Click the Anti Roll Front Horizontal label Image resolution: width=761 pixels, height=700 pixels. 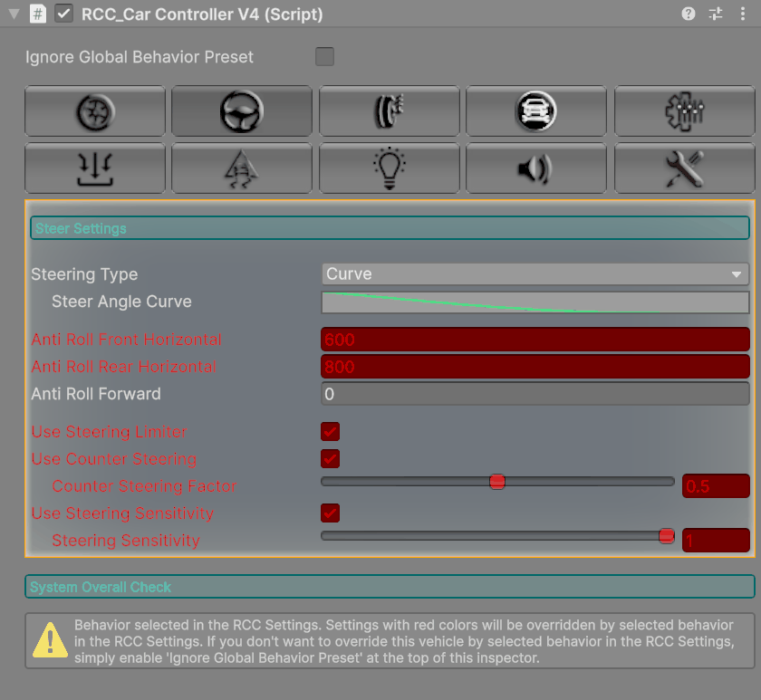click(127, 339)
